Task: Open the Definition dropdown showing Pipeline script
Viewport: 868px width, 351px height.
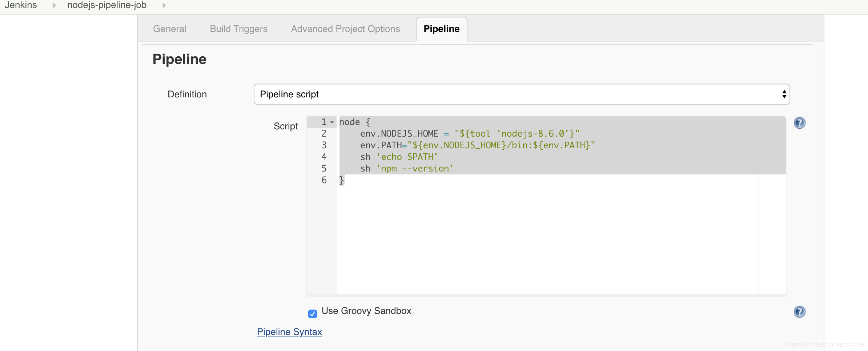Action: pyautogui.click(x=522, y=94)
